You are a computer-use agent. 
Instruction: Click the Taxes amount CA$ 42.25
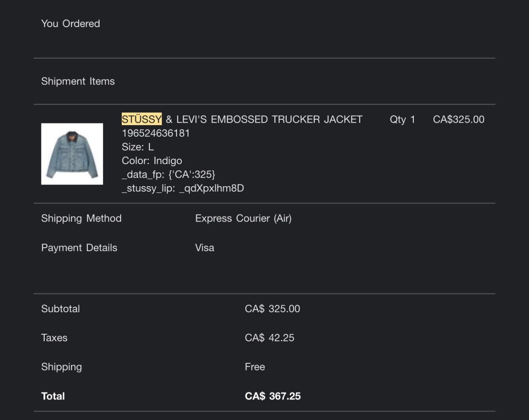[x=269, y=338]
